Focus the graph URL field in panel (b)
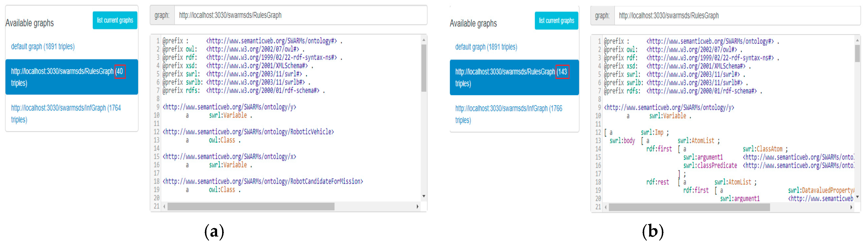Viewport: 868px width, 247px height. 737,15
